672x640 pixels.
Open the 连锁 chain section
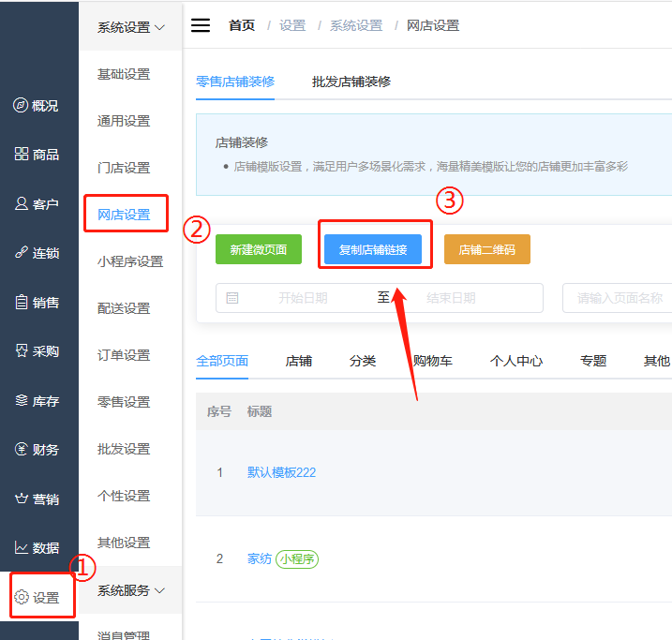coord(36,253)
